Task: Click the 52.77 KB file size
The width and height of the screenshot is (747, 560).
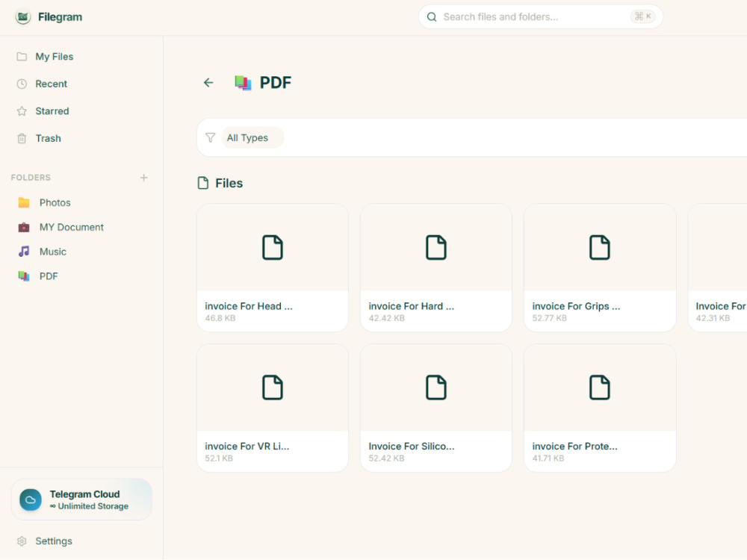Action: pyautogui.click(x=549, y=318)
